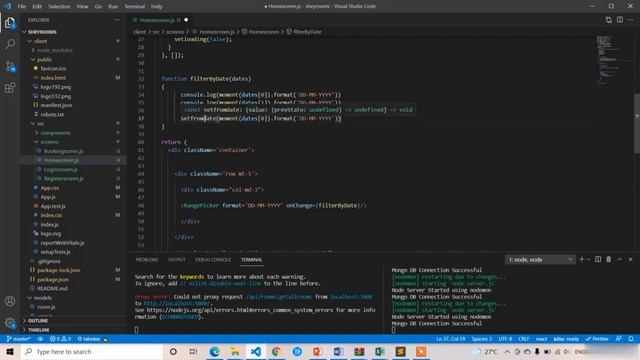
Task: Collapse the public folder
Action: [x=44, y=60]
